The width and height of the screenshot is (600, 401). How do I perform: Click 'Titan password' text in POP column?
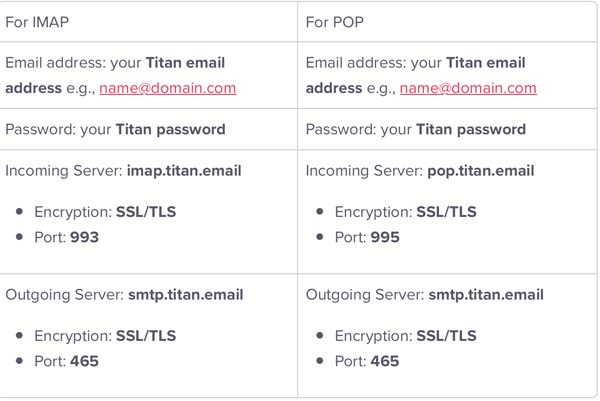[471, 130]
